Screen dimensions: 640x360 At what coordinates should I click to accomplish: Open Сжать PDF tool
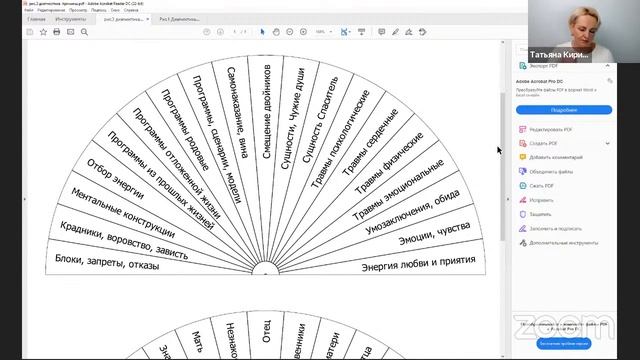pos(541,186)
